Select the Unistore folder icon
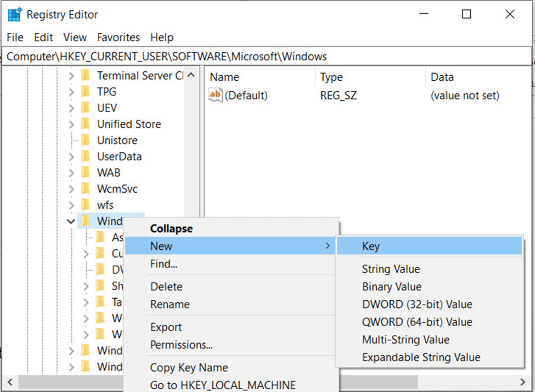The image size is (535, 392). point(85,141)
